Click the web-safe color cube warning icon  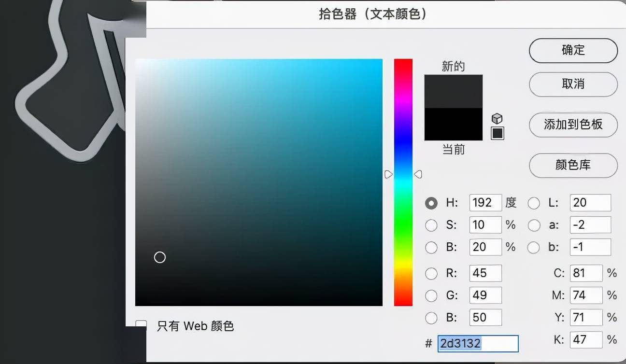coord(497,118)
